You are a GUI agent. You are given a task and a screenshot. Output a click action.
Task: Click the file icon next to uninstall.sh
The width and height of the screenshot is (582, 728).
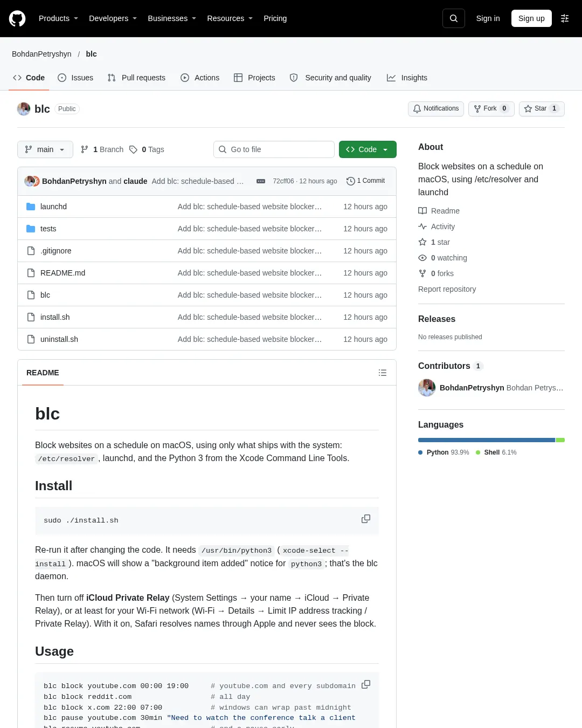pyautogui.click(x=31, y=339)
